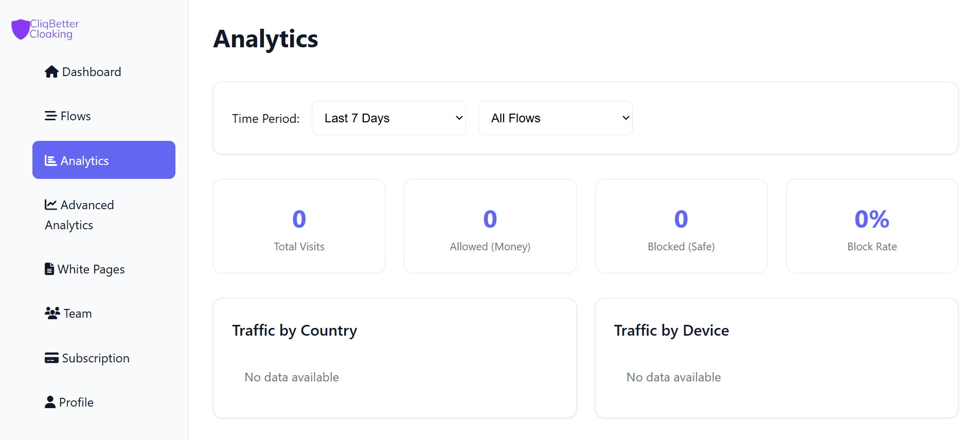980x440 pixels.
Task: Click the Flows list icon
Action: (x=50, y=116)
